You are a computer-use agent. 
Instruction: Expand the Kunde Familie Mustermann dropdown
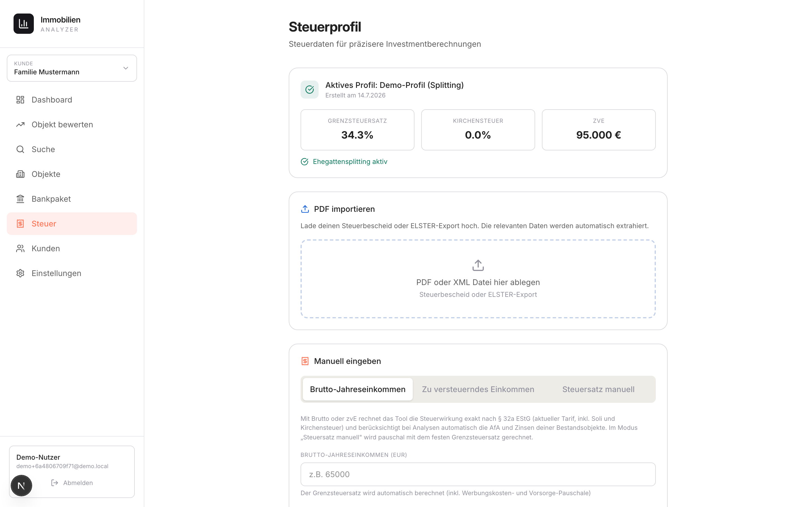[x=72, y=68]
